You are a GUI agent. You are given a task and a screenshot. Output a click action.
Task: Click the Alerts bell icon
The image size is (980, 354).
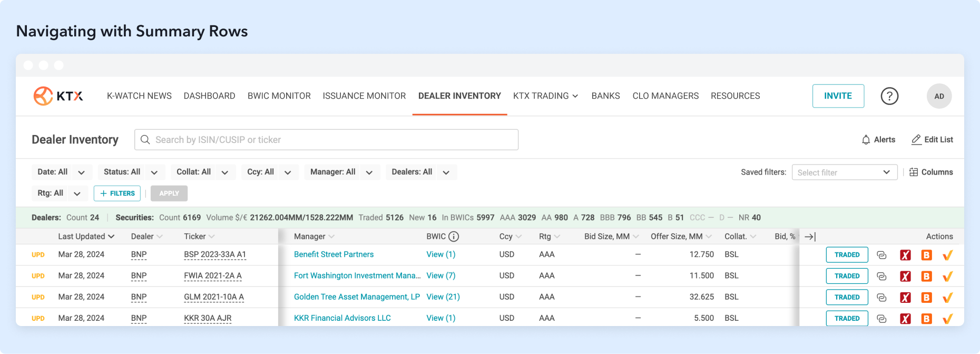(866, 140)
